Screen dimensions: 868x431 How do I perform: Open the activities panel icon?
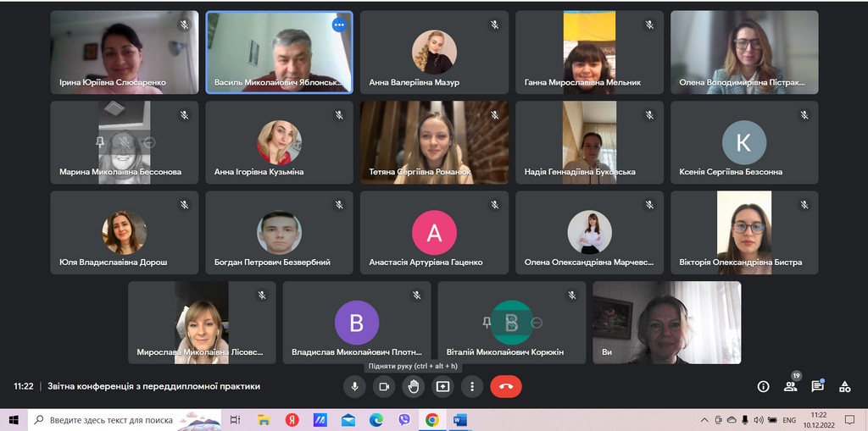click(844, 386)
